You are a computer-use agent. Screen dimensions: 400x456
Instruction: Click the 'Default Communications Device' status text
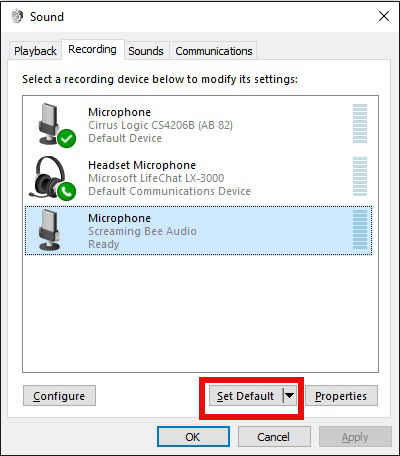(169, 191)
